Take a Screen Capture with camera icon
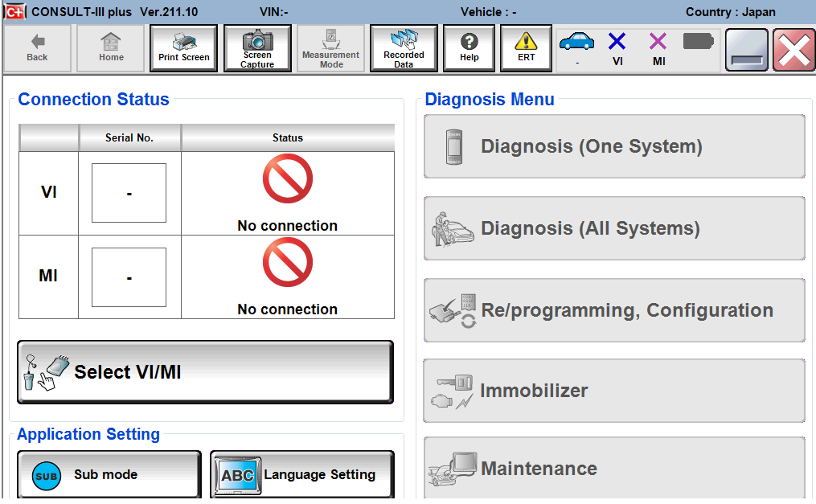 click(257, 48)
